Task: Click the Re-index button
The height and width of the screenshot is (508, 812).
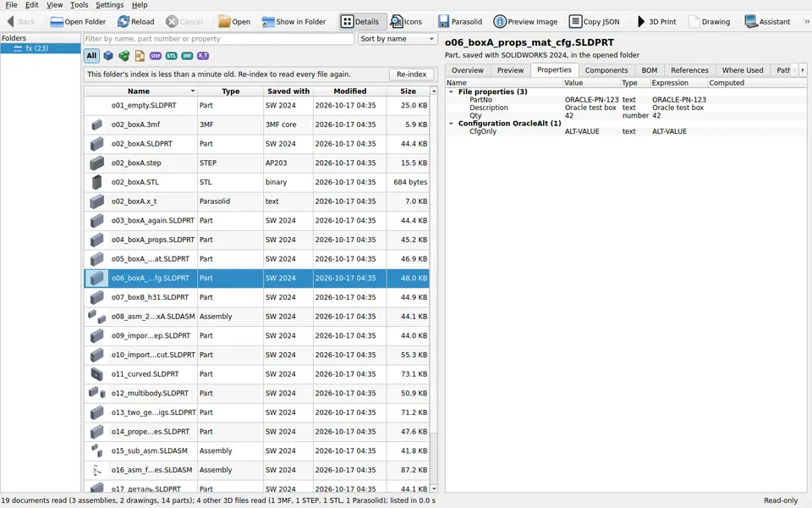Action: point(411,75)
